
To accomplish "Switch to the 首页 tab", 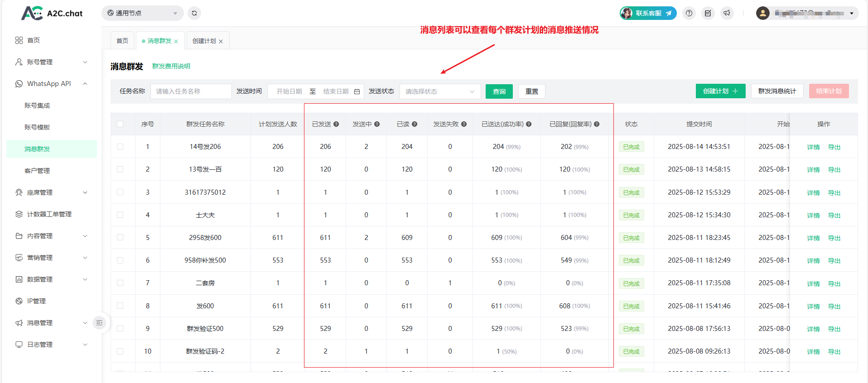I will pyautogui.click(x=122, y=41).
